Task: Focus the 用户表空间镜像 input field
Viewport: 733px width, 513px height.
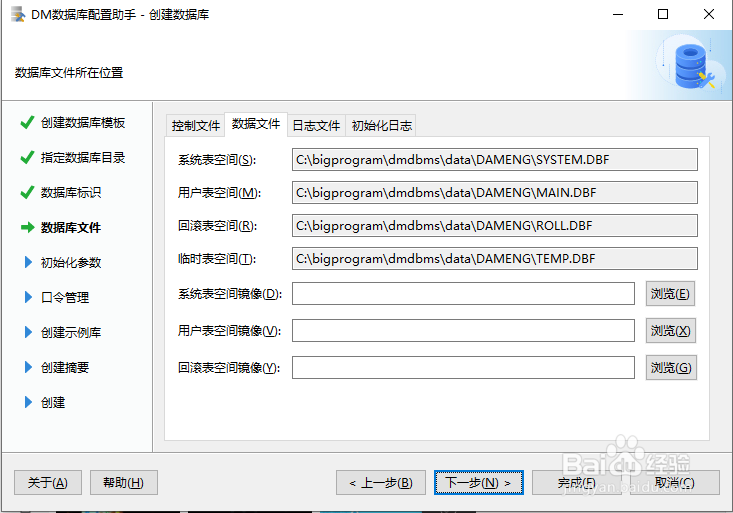Action: pyautogui.click(x=463, y=331)
